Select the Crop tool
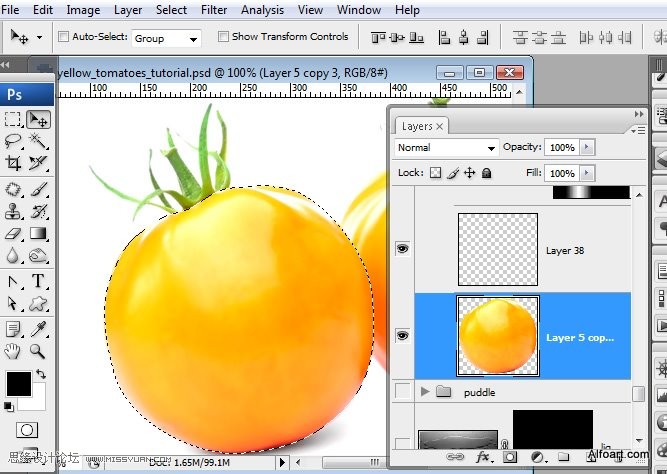667x474 pixels. pyautogui.click(x=13, y=163)
